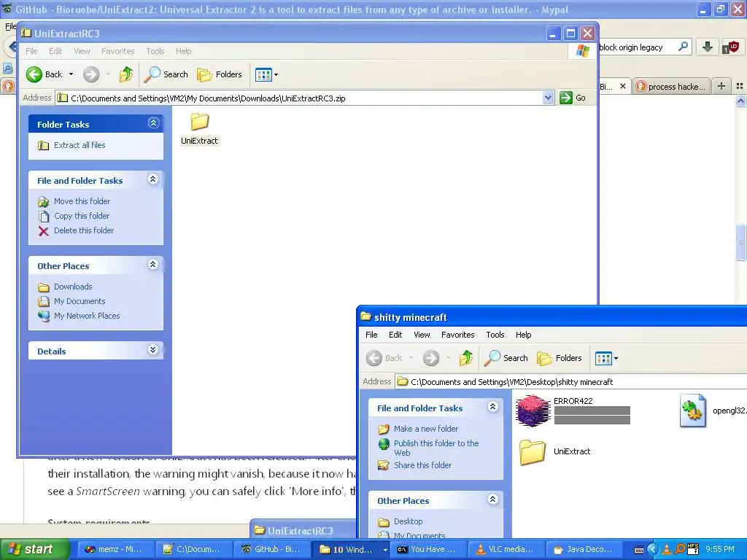Open View menu in shitty minecraft window

(x=422, y=335)
